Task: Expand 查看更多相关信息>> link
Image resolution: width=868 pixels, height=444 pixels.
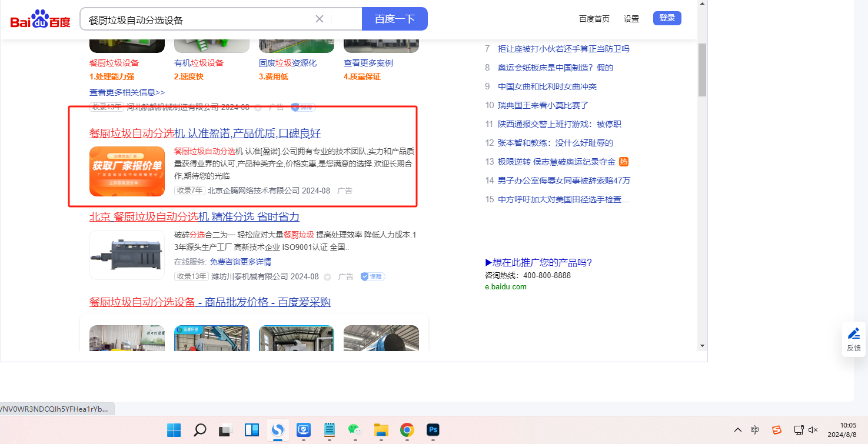Action: [127, 92]
